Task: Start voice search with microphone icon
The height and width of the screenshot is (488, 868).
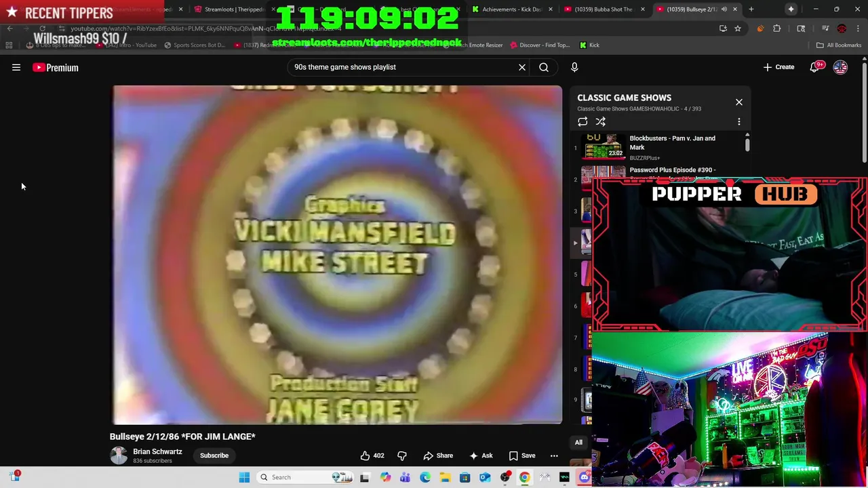Action: click(574, 67)
